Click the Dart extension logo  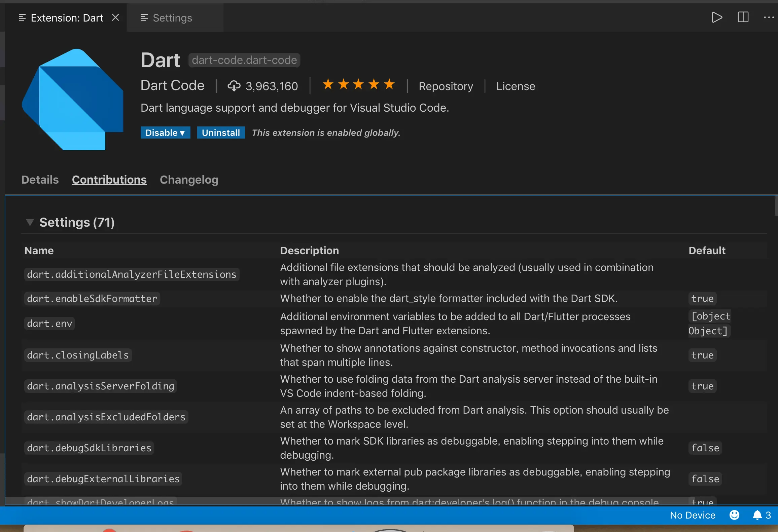(x=73, y=100)
